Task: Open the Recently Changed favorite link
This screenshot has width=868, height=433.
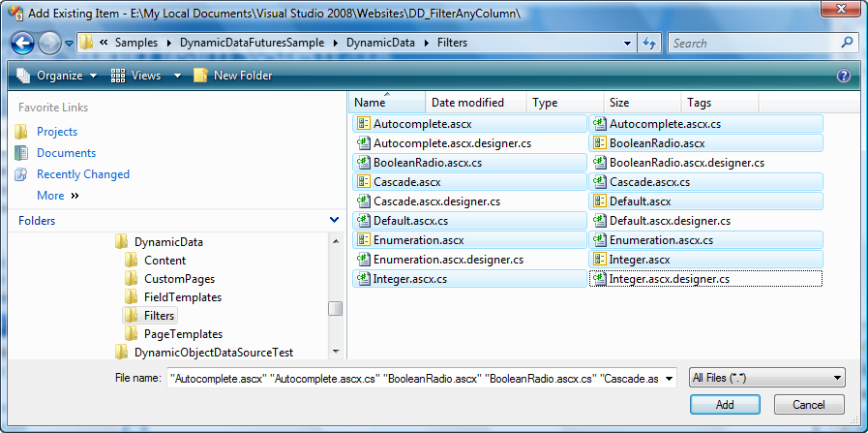Action: point(83,174)
